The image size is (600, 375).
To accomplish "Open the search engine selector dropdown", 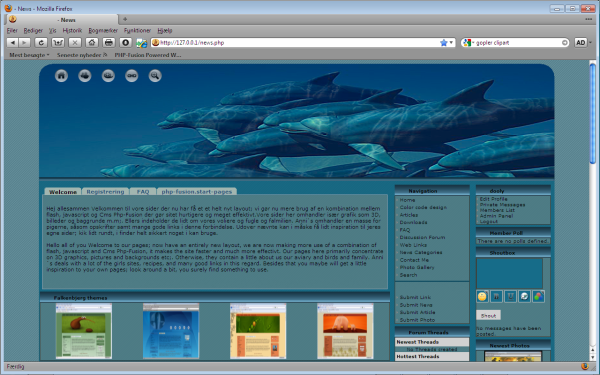I will [469, 42].
